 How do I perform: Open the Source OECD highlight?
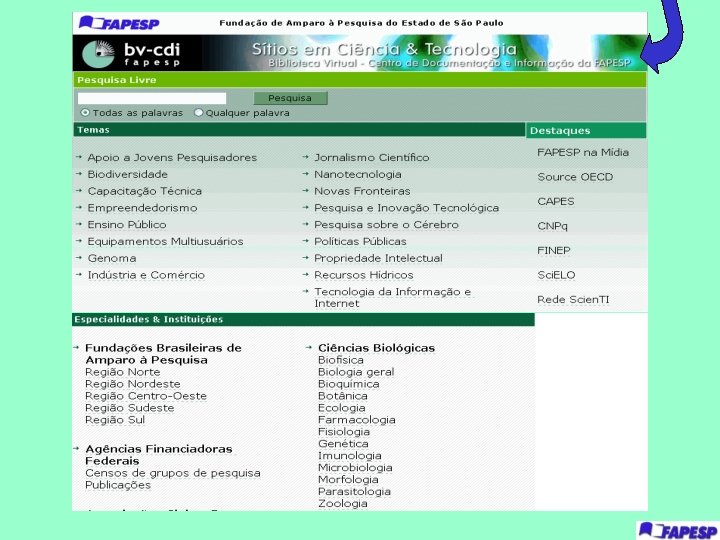click(x=575, y=177)
